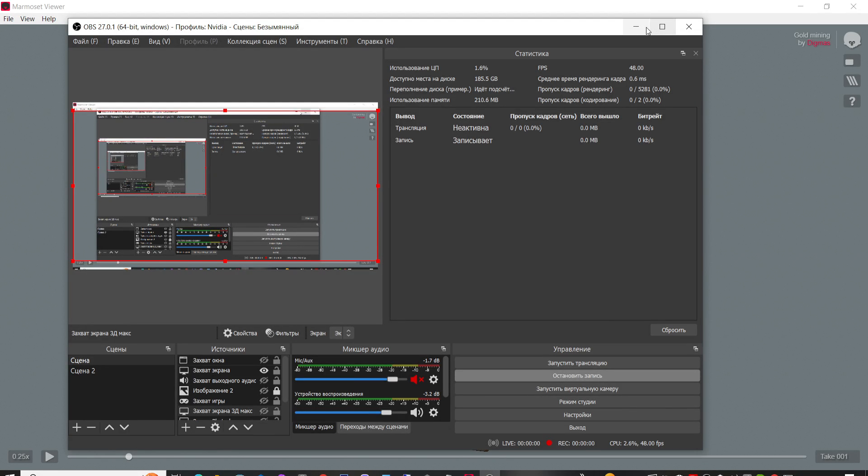Click Остановить запись button

tap(577, 376)
